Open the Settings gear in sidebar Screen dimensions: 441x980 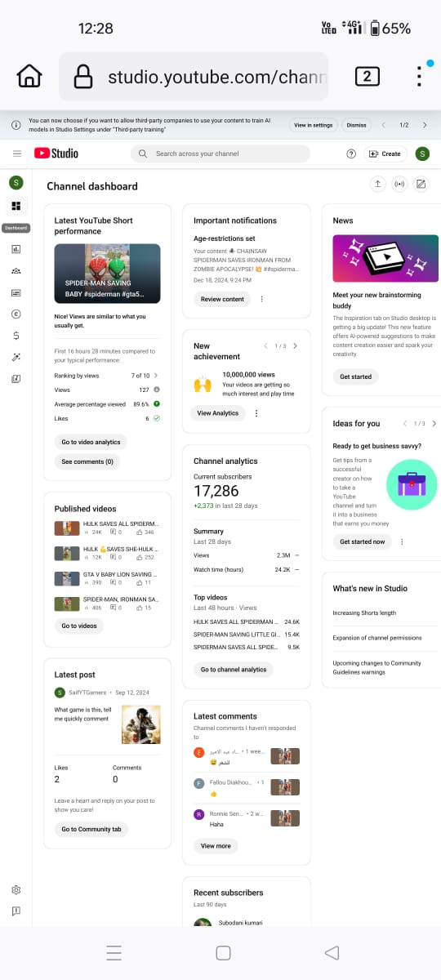tap(16, 889)
